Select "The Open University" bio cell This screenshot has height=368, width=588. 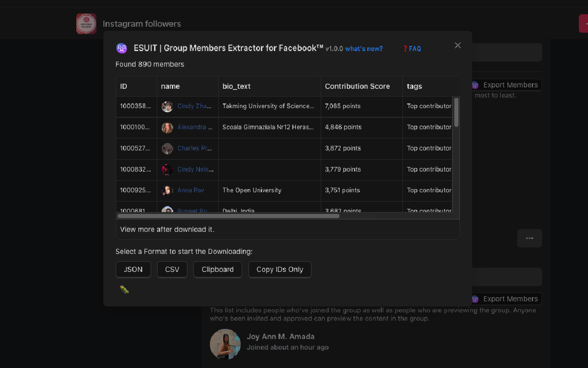[270, 190]
